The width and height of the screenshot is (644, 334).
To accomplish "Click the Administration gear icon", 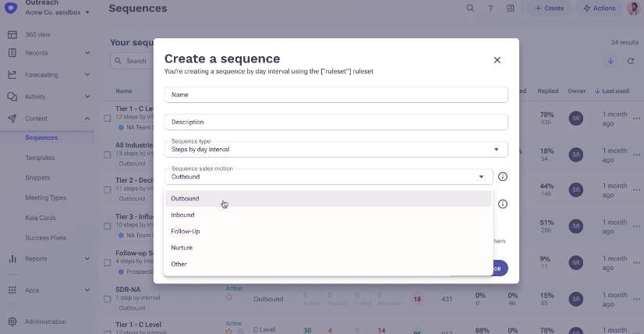I will [12, 322].
